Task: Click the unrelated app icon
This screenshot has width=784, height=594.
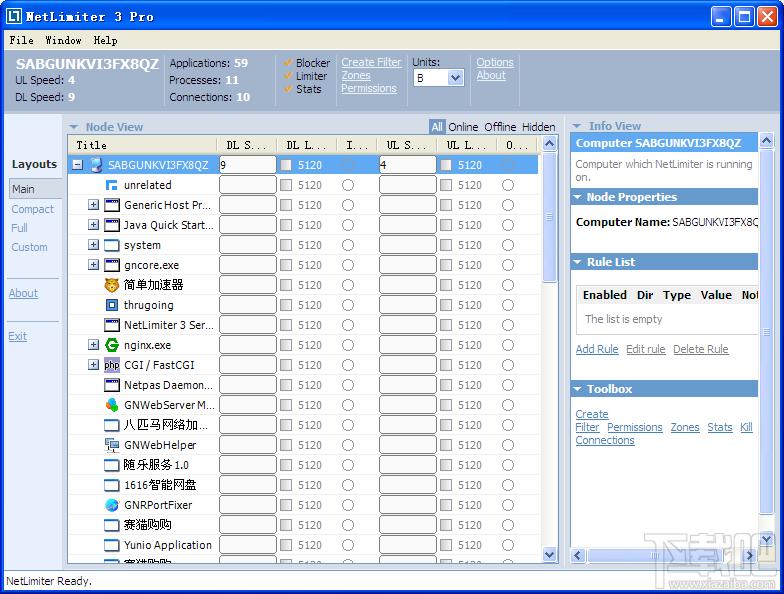Action: pyautogui.click(x=112, y=185)
